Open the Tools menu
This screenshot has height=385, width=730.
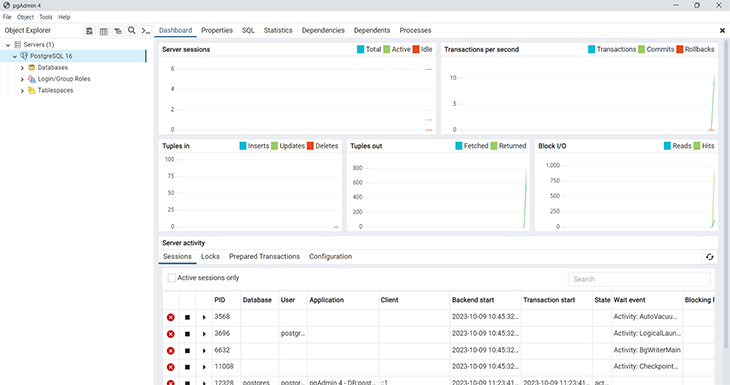[x=46, y=17]
